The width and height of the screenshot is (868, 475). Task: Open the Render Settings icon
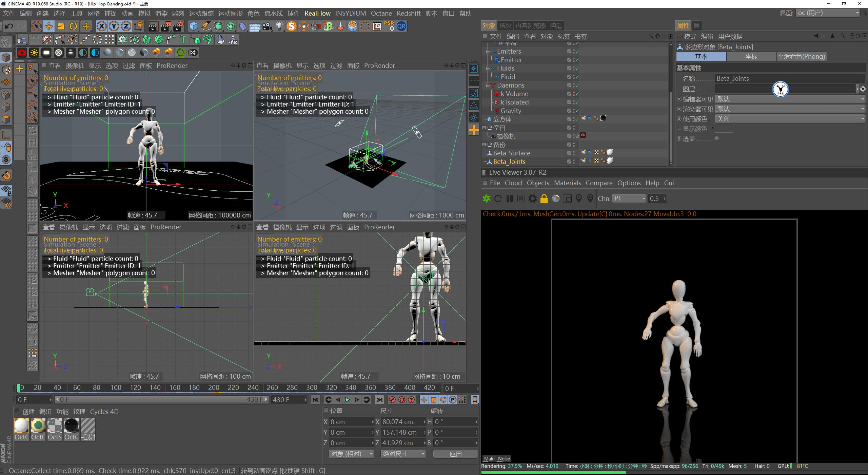pos(178,26)
